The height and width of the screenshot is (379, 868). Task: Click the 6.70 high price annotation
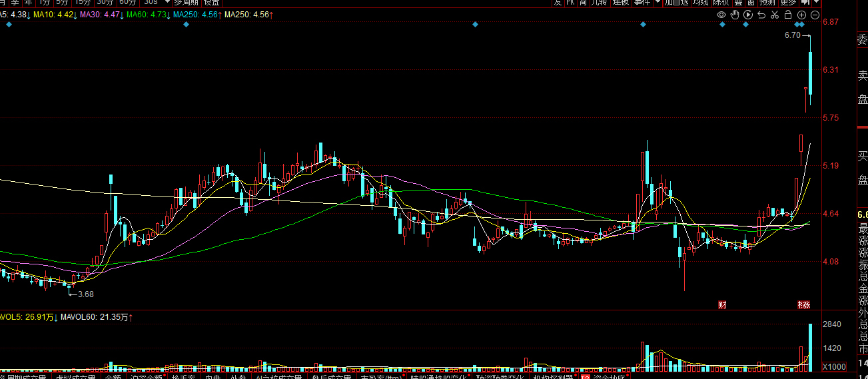pos(792,36)
